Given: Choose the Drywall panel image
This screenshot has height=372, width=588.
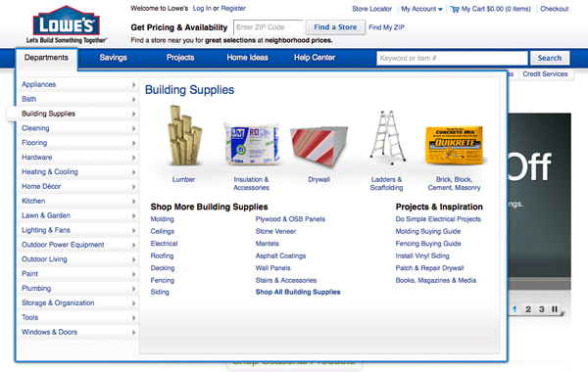Looking at the screenshot, I should (x=319, y=146).
